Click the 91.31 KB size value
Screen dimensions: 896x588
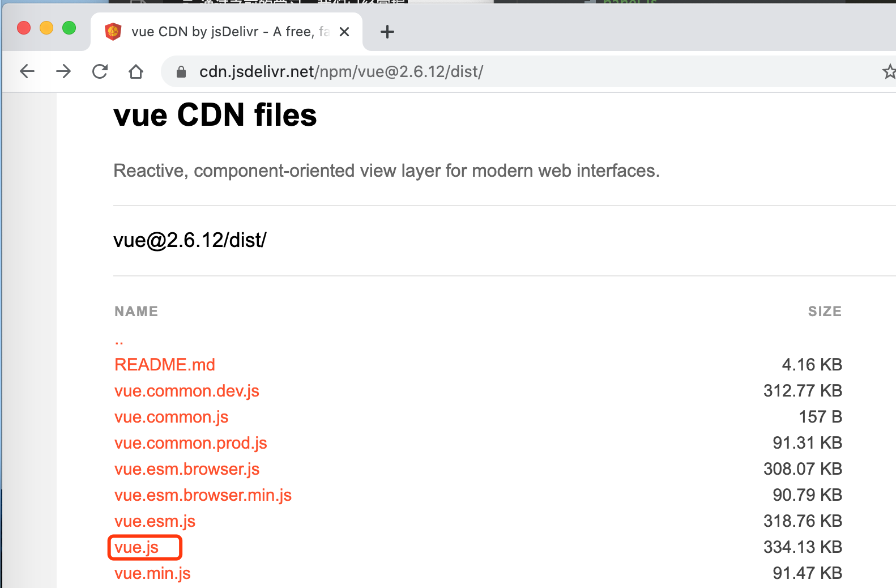808,443
